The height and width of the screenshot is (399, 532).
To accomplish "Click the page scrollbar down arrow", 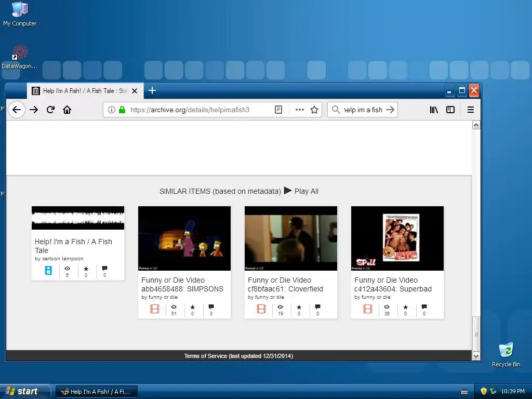I will point(476,356).
